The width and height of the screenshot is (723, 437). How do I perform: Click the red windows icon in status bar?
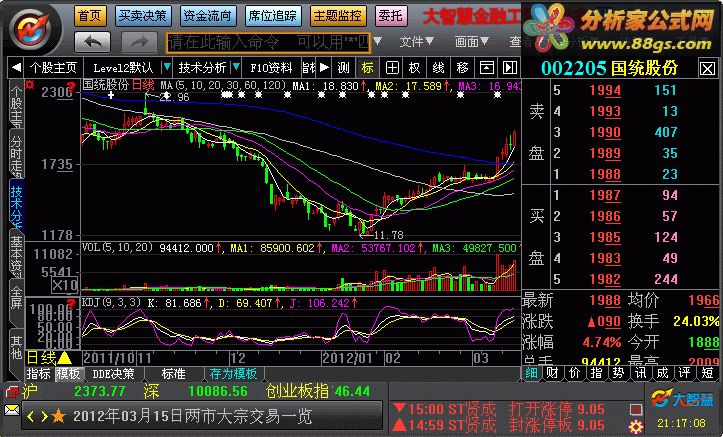coord(12,392)
